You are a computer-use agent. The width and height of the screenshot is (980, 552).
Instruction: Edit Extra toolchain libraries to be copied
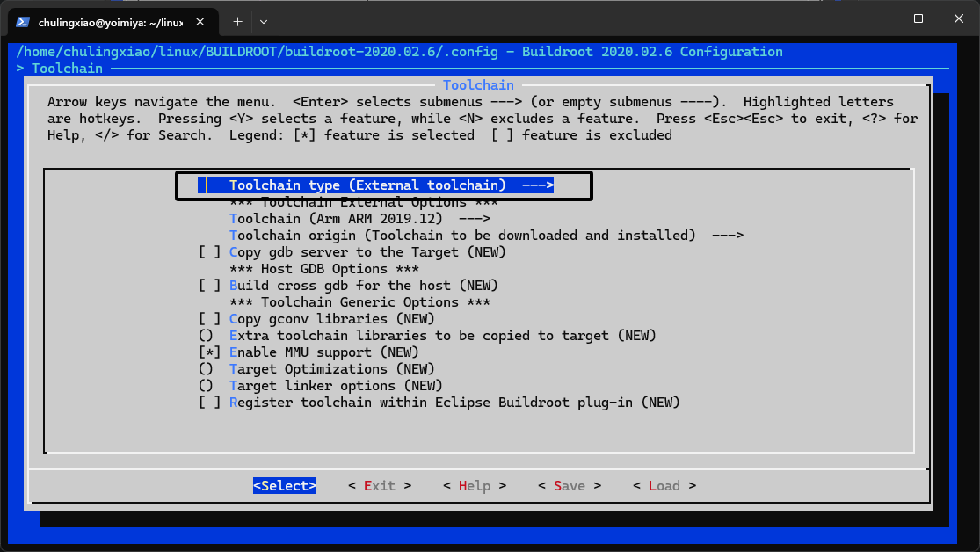click(427, 336)
